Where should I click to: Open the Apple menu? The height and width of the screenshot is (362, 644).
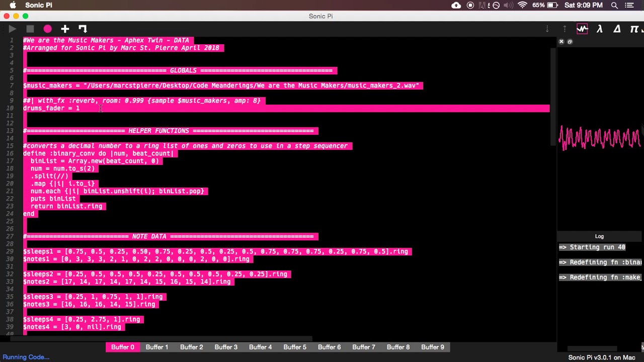pyautogui.click(x=13, y=5)
